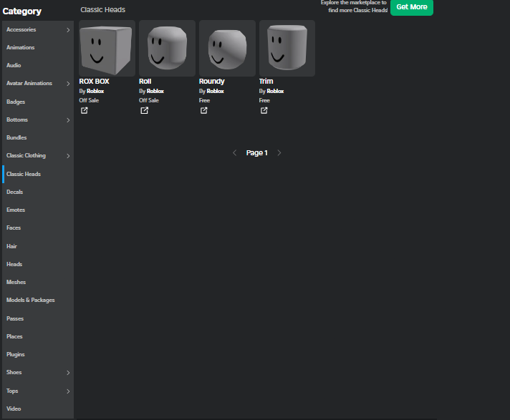Click Free price text under Roundy
This screenshot has width=510, height=420.
(x=204, y=100)
